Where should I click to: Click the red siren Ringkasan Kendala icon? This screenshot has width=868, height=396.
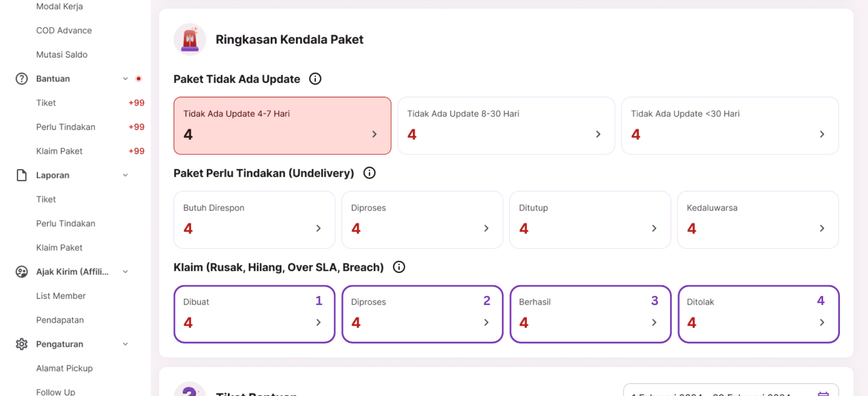coord(190,39)
